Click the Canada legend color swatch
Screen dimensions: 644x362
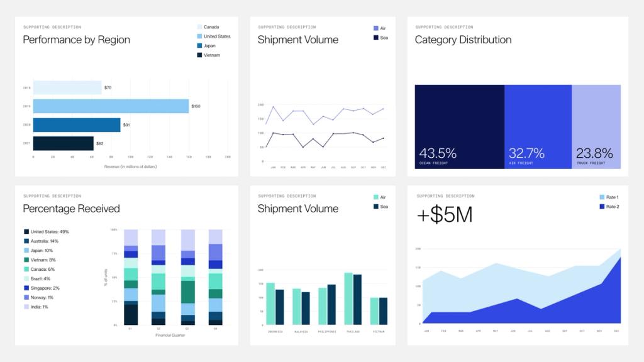199,27
